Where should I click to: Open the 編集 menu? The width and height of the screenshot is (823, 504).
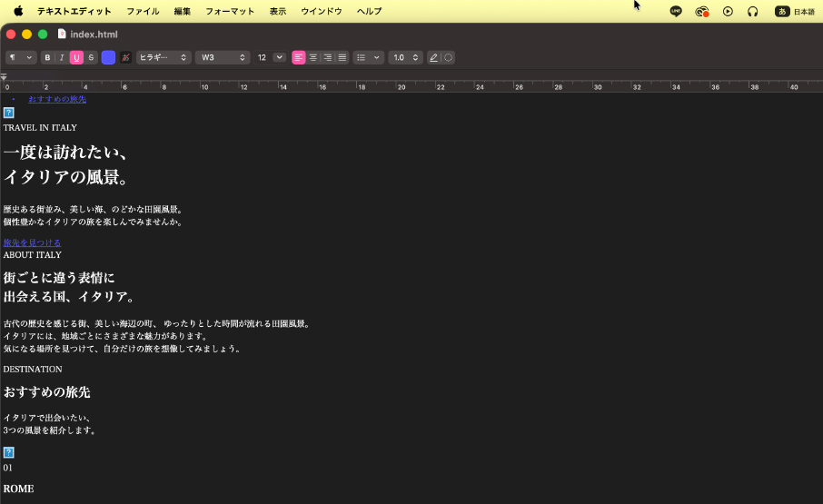182,11
